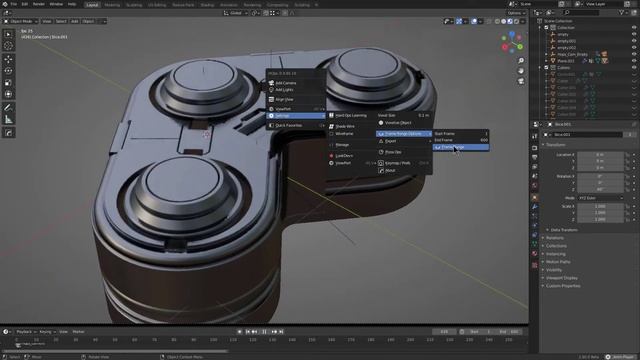The width and height of the screenshot is (640, 360).
Task: Expand the Instancing panel
Action: click(x=556, y=254)
